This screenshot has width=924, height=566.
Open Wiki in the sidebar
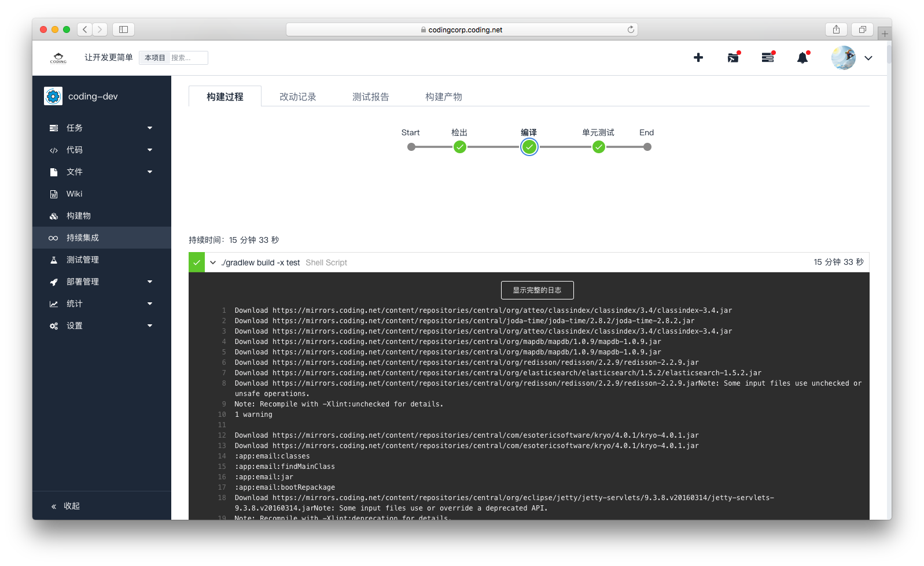point(74,194)
